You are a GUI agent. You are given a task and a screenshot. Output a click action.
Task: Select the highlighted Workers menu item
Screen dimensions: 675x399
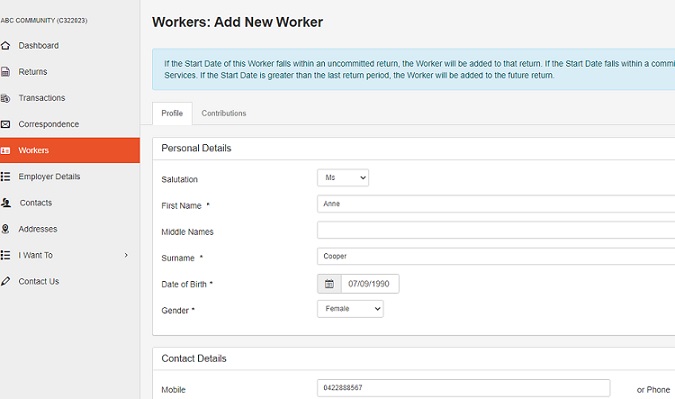coord(70,151)
